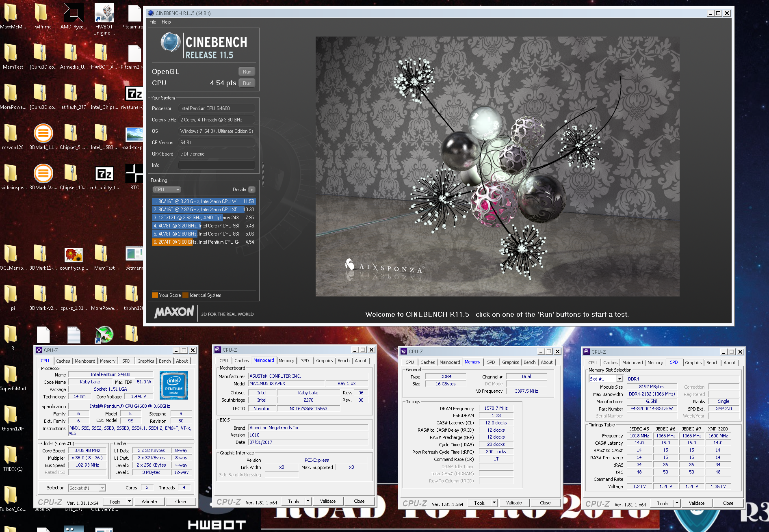
Task: Click the Cinebench side panel collapse handle
Action: (263, 174)
